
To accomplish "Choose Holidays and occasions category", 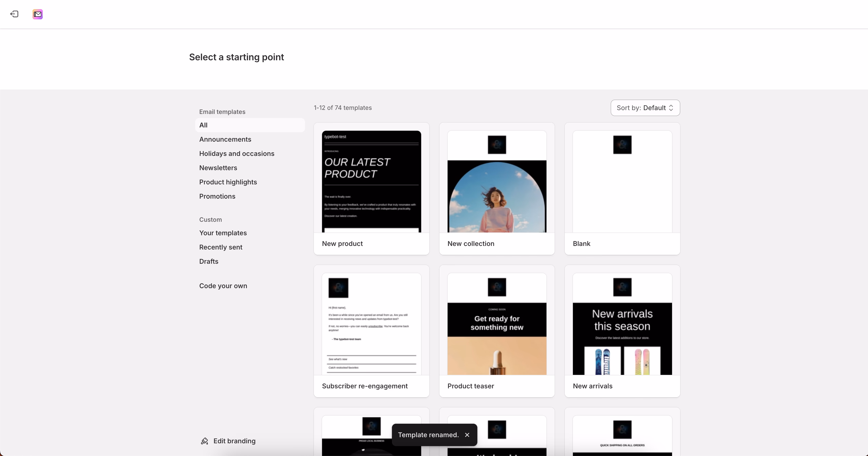I will pos(237,153).
